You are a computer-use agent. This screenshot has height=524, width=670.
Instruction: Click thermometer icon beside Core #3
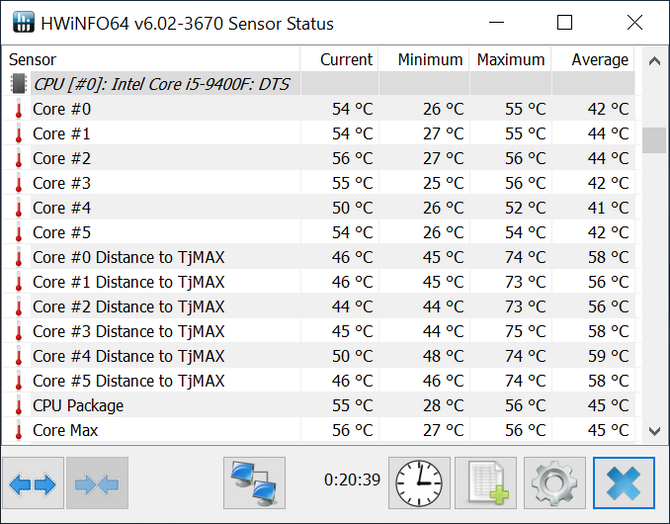tap(18, 183)
